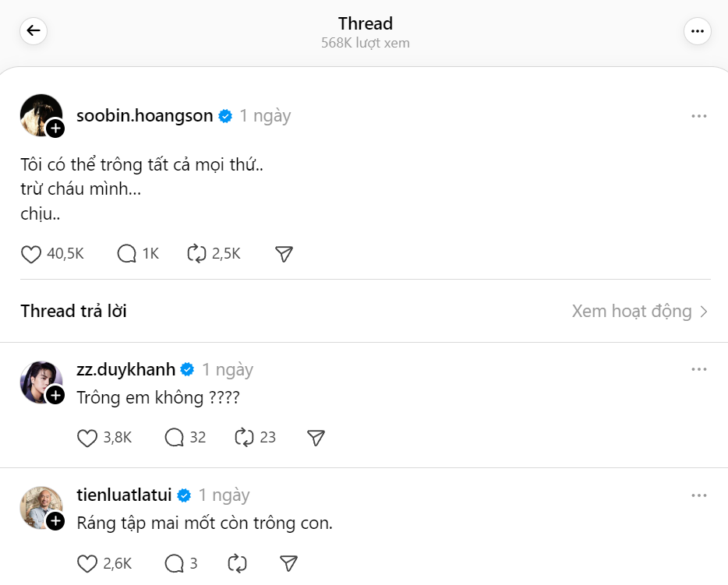728x585 pixels.
Task: Open the top-right options menu
Action: tap(698, 31)
